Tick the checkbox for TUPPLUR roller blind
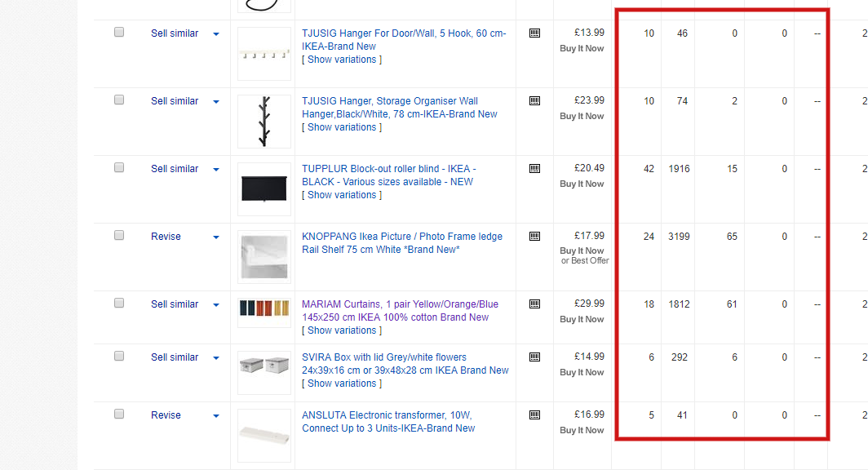This screenshot has height=470, width=868. pyautogui.click(x=118, y=166)
